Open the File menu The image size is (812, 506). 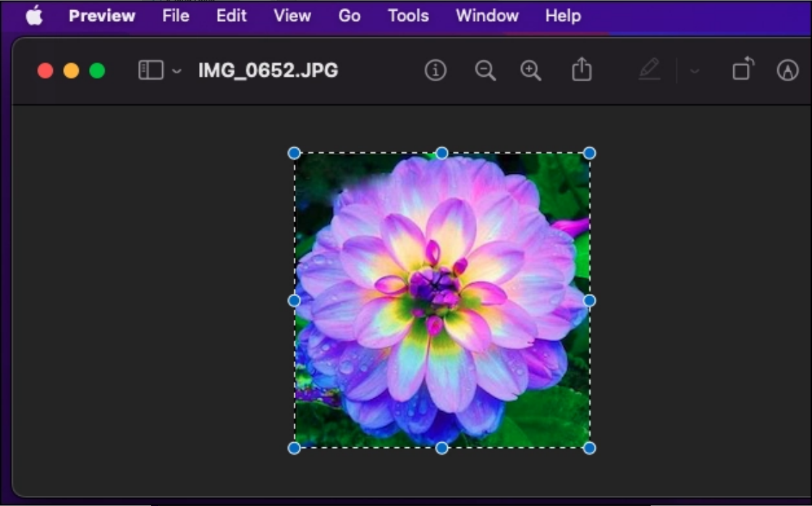click(x=176, y=16)
